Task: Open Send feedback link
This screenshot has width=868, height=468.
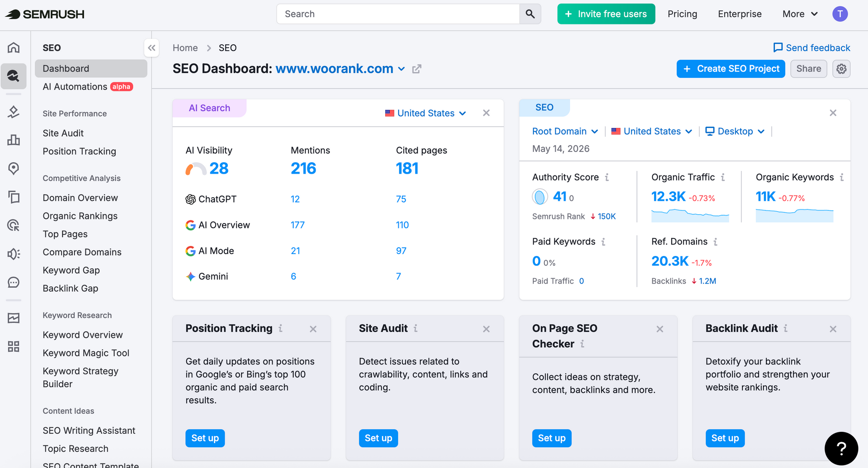Action: tap(811, 48)
